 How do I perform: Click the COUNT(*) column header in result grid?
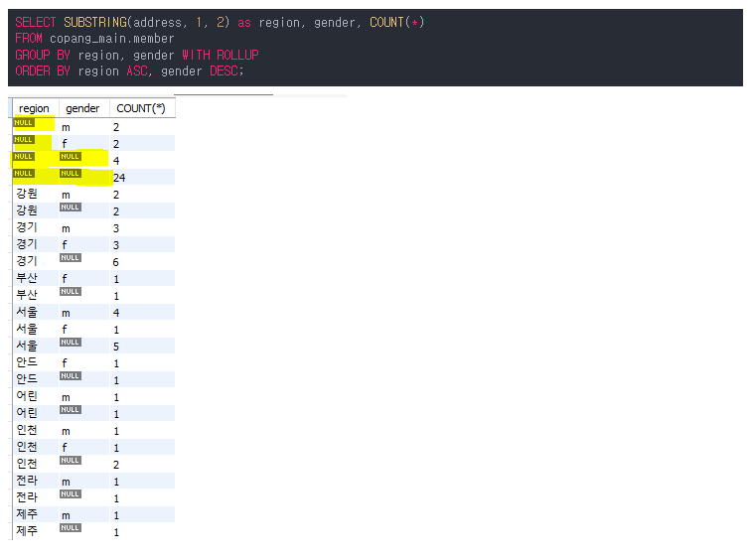pyautogui.click(x=141, y=108)
